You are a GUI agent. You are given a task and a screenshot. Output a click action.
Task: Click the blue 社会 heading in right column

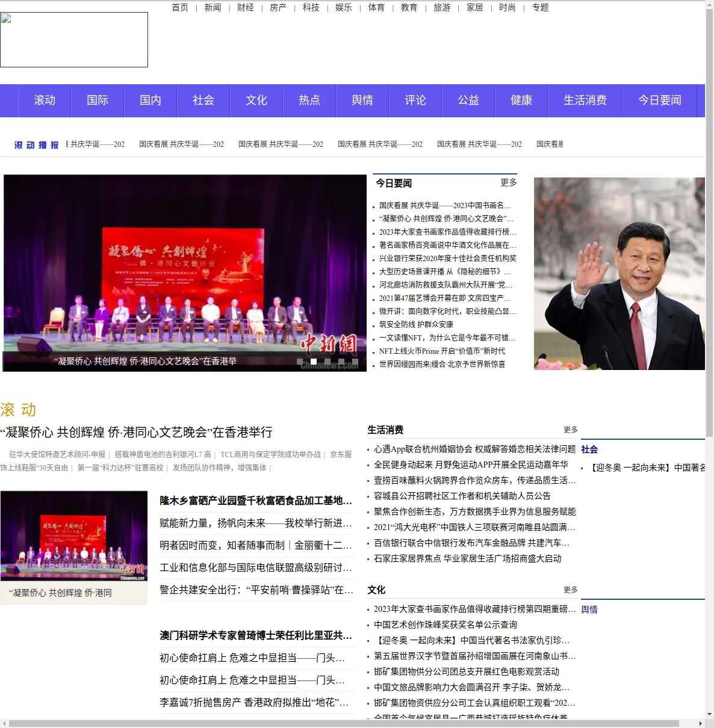click(589, 449)
